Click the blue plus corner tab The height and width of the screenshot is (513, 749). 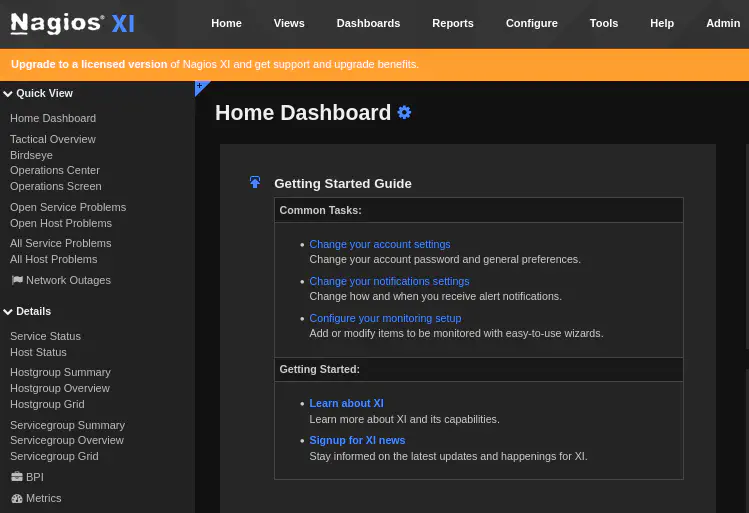click(x=201, y=88)
